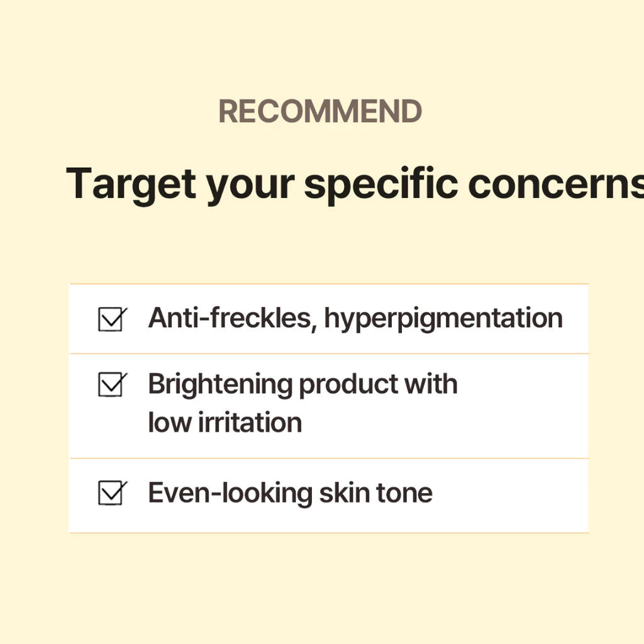Screen dimensions: 644x644
Task: Click the word 'hyperpigmentation'
Action: point(443,319)
